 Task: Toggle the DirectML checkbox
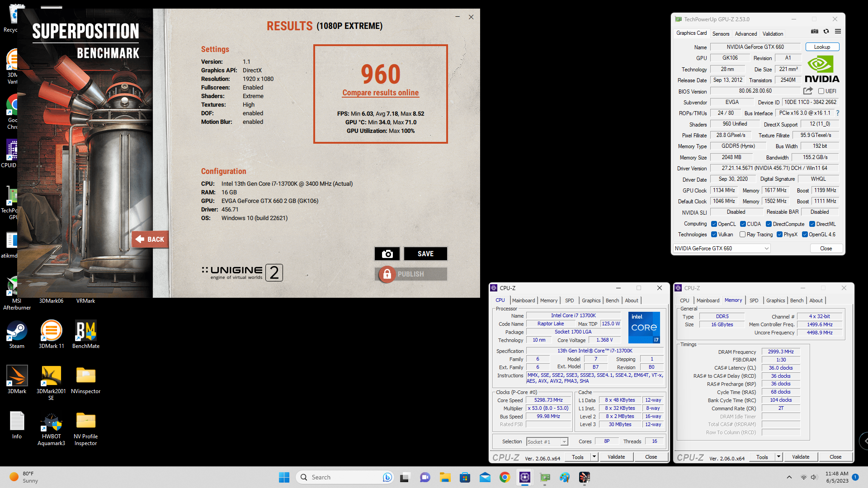[x=812, y=224]
